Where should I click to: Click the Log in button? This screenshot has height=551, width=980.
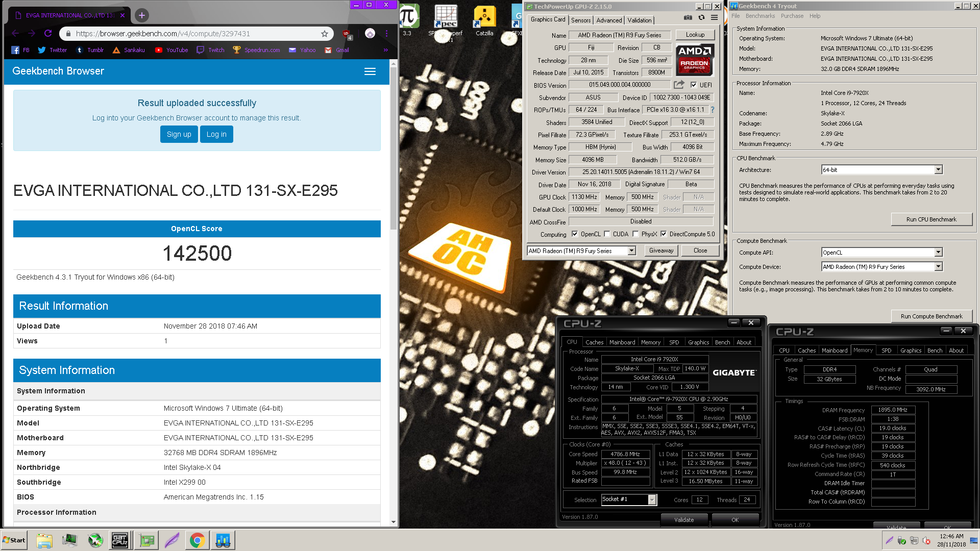click(x=216, y=134)
